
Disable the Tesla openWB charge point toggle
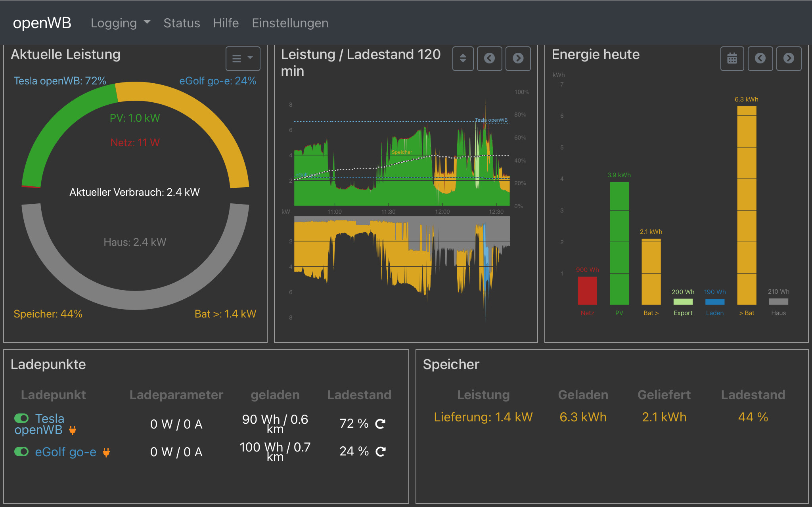click(21, 418)
